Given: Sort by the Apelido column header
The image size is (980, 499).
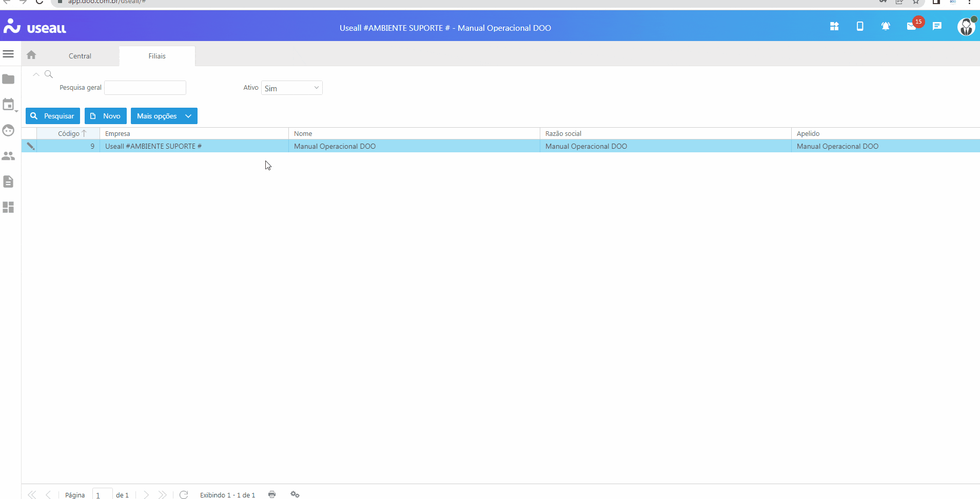Looking at the screenshot, I should [x=886, y=133].
